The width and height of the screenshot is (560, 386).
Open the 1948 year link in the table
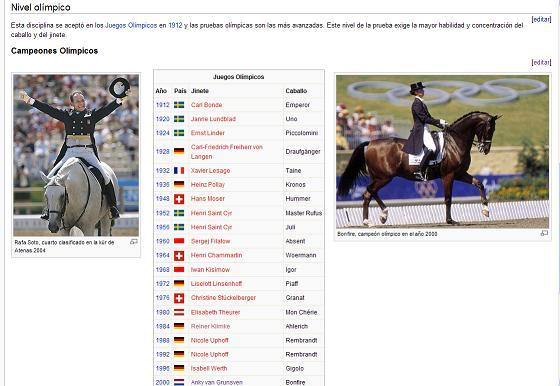(162, 199)
